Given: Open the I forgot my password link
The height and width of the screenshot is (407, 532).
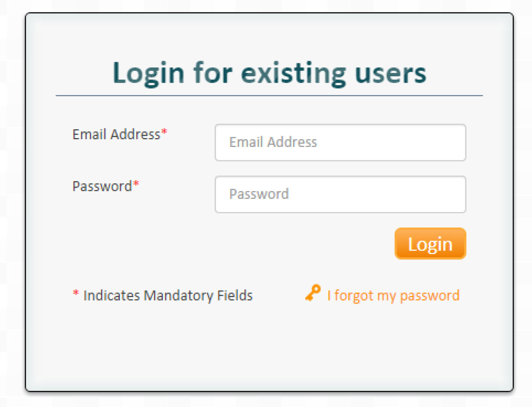Looking at the screenshot, I should point(393,295).
